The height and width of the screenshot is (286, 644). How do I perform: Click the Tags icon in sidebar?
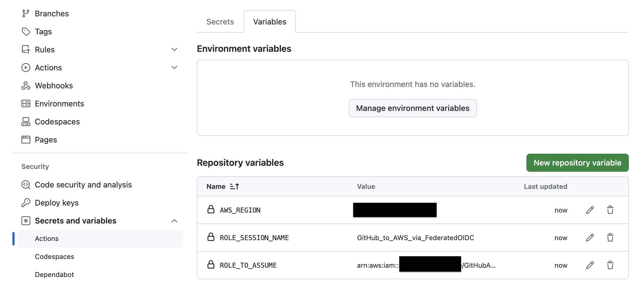[26, 32]
